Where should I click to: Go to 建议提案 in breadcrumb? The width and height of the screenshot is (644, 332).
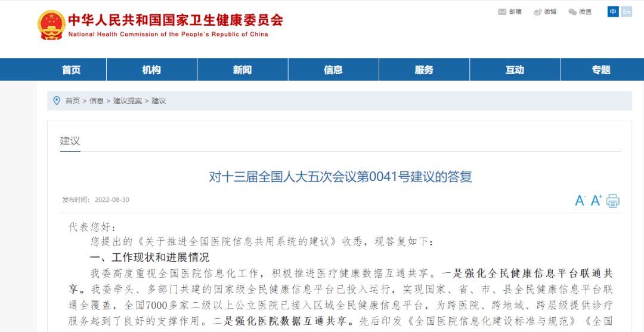click(128, 101)
